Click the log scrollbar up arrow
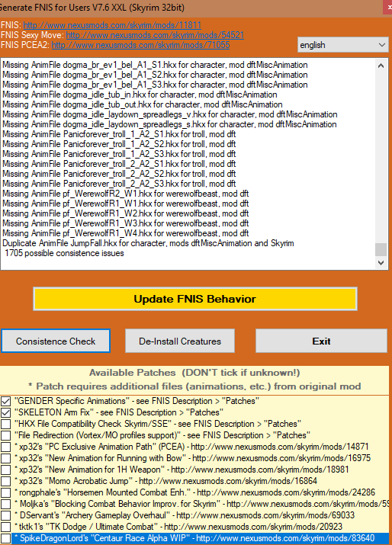 click(381, 66)
